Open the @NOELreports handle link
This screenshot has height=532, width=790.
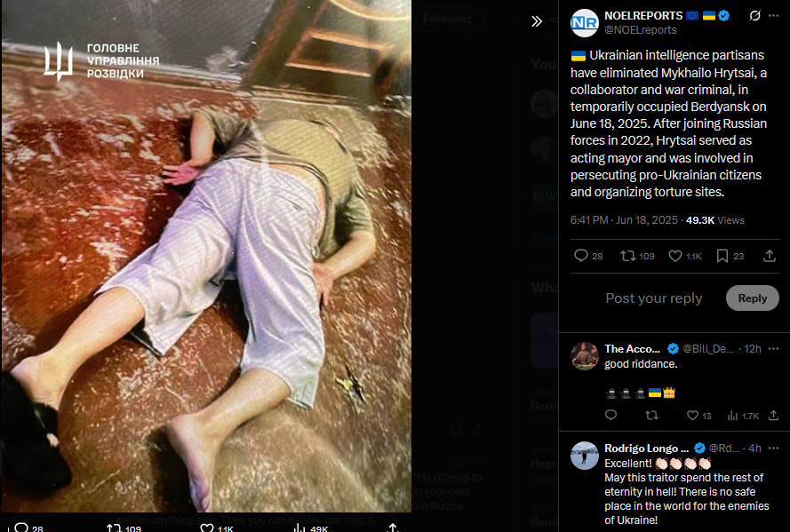(641, 30)
